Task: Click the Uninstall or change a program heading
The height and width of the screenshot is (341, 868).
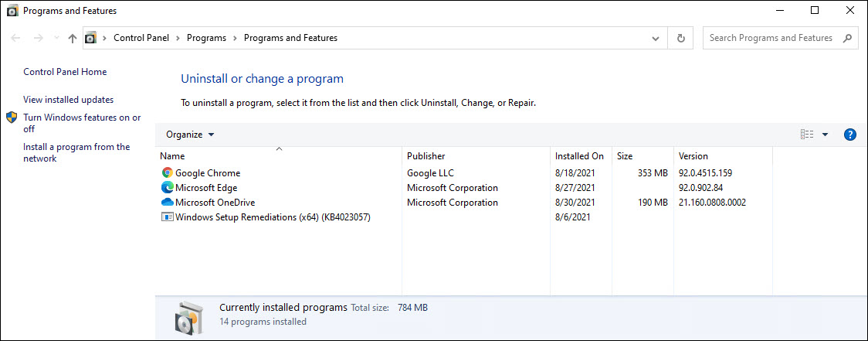Action: click(x=263, y=79)
